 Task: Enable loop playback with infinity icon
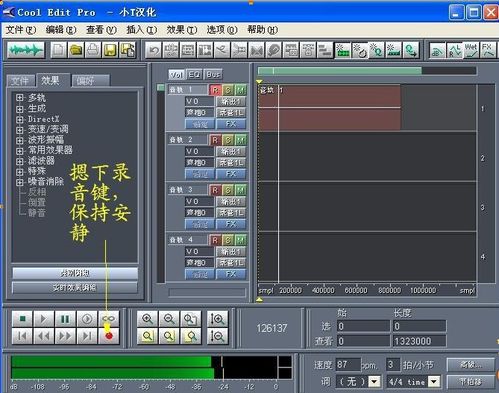[x=109, y=319]
